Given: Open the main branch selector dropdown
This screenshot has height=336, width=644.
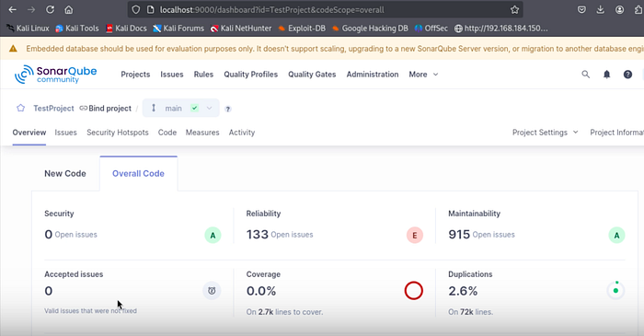Looking at the screenshot, I should point(181,108).
